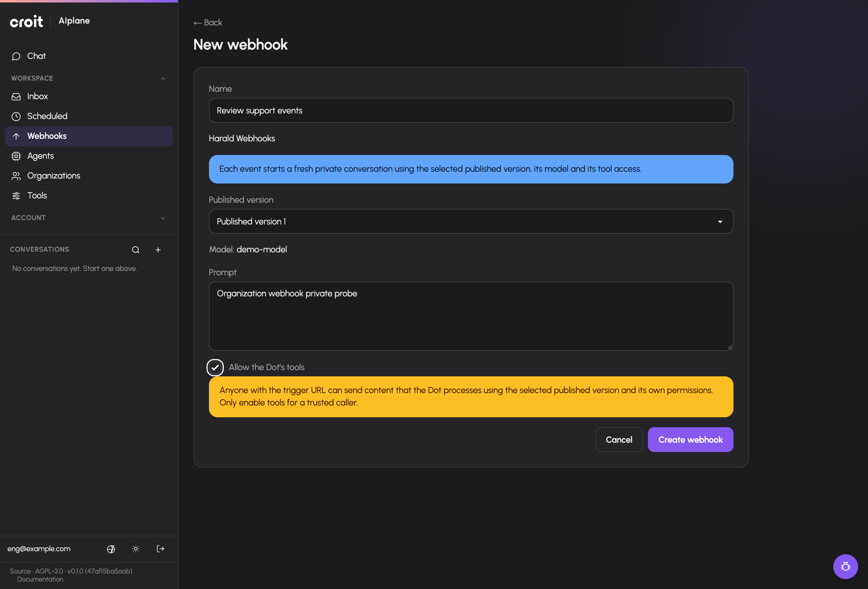Click the Agents chip icon
The height and width of the screenshot is (589, 868).
click(16, 156)
